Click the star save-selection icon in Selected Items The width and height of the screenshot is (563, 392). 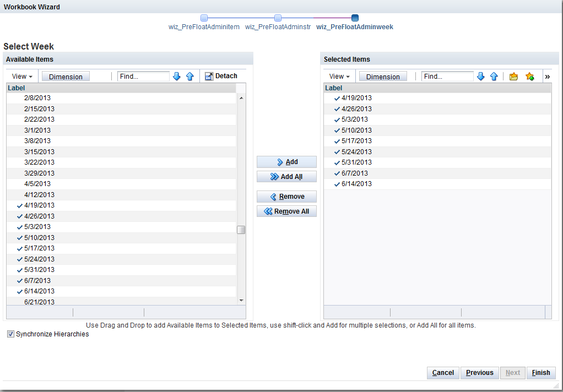pos(529,76)
